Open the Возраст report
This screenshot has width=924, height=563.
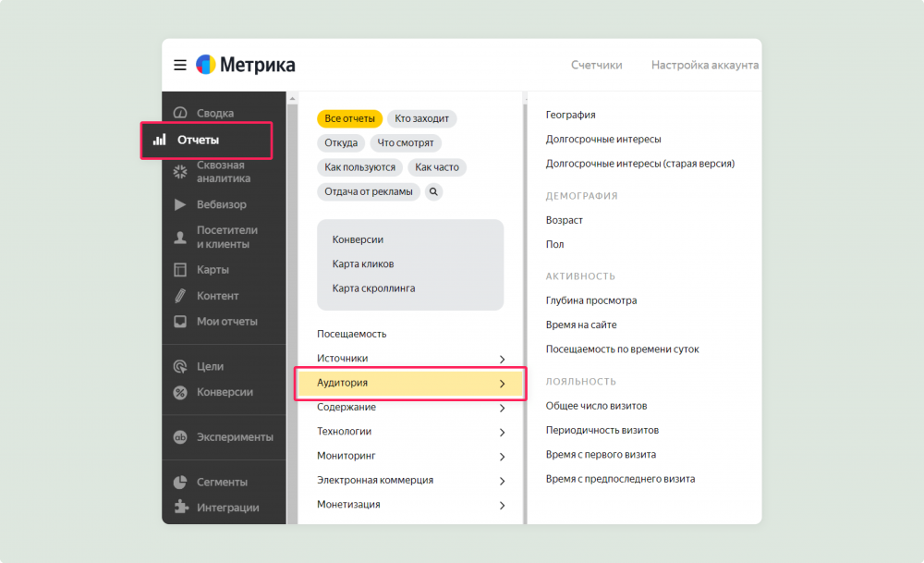point(564,220)
